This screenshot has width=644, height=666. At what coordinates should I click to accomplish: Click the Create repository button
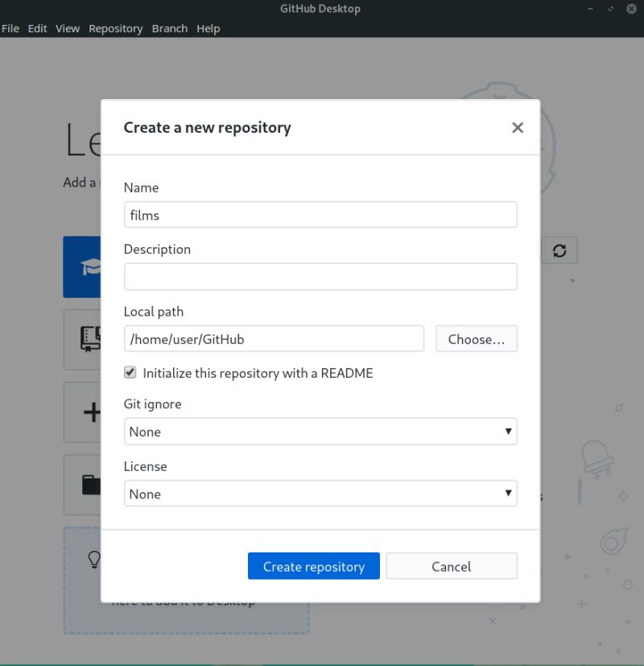[313, 565]
